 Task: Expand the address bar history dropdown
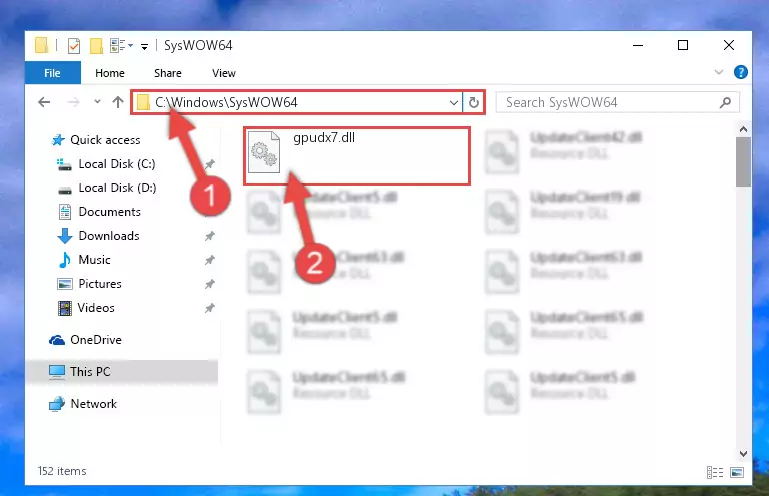pyautogui.click(x=454, y=103)
